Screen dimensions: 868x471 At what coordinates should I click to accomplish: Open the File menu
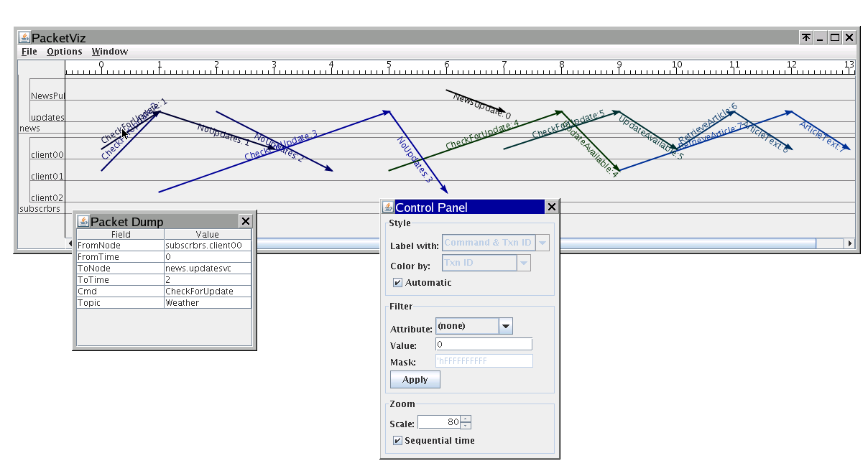click(29, 52)
